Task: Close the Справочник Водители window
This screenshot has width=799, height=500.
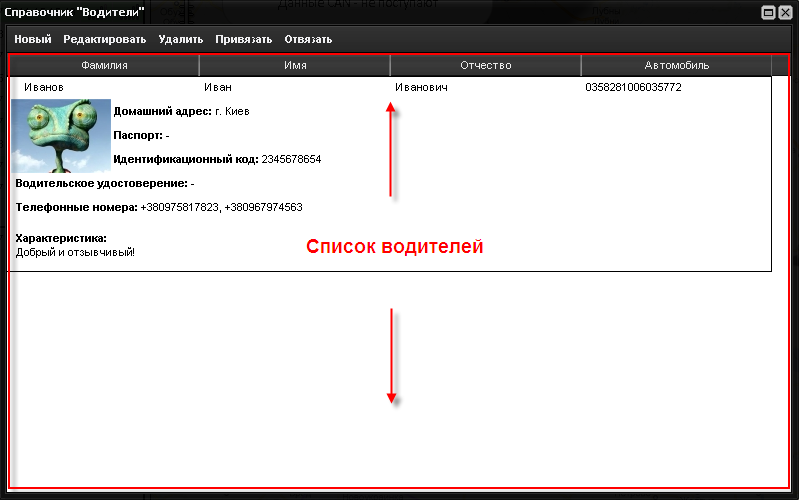Action: 785,12
